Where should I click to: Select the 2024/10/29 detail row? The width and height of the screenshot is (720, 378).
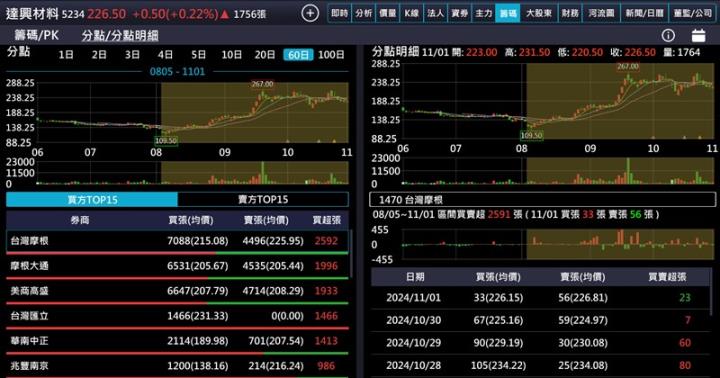pyautogui.click(x=540, y=343)
